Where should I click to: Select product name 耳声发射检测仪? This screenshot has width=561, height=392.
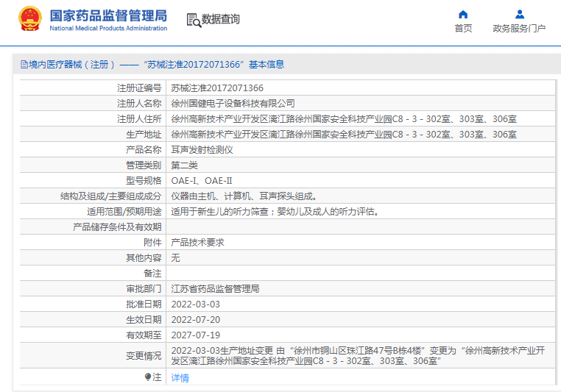pos(202,150)
